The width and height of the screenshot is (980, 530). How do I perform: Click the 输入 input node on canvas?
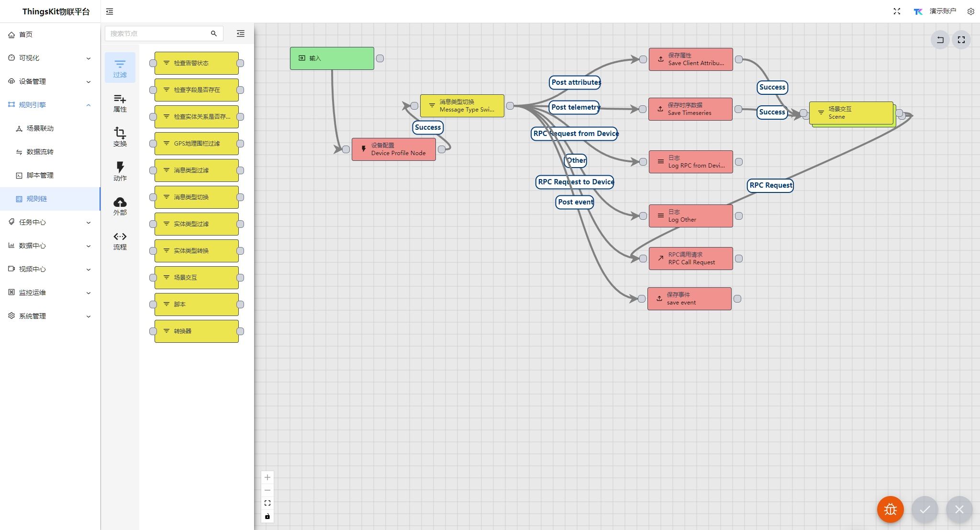point(331,58)
